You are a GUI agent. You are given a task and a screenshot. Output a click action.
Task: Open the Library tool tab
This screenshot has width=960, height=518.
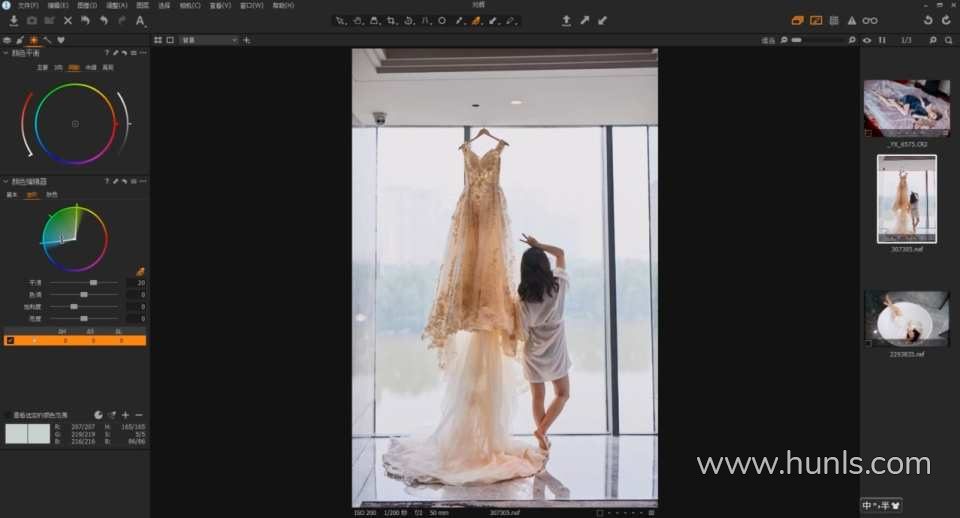(7, 40)
